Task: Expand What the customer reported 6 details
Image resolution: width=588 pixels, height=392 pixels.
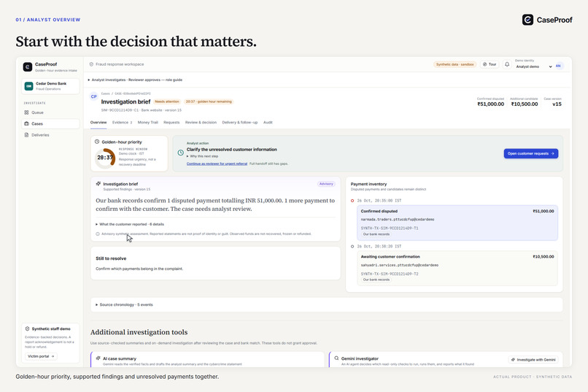Action: tap(130, 224)
